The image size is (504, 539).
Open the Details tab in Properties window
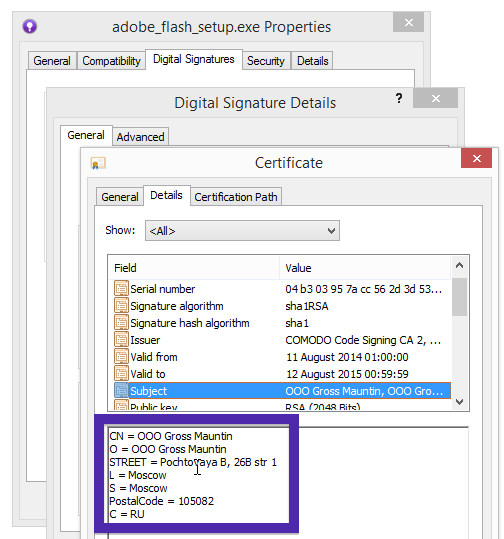pos(313,61)
